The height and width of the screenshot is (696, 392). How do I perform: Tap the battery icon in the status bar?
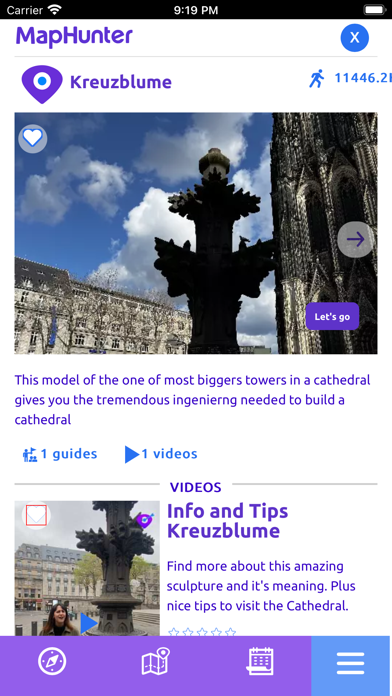[374, 10]
